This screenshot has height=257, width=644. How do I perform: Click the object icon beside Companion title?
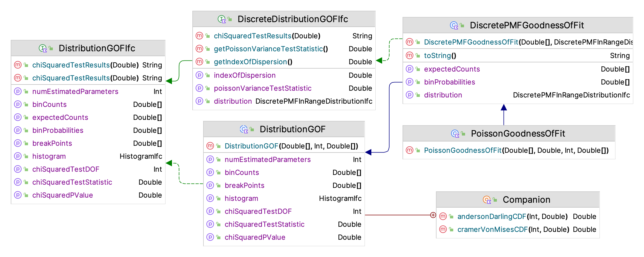[487, 200]
